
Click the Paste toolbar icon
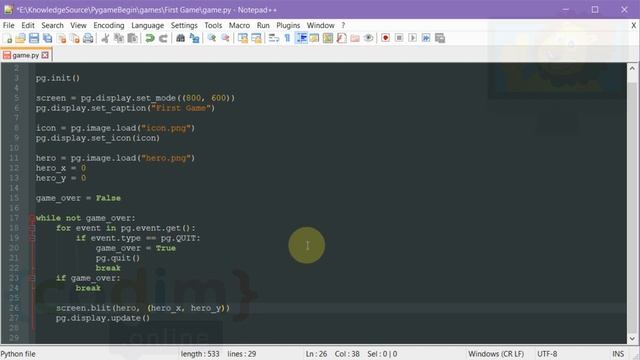(132, 38)
